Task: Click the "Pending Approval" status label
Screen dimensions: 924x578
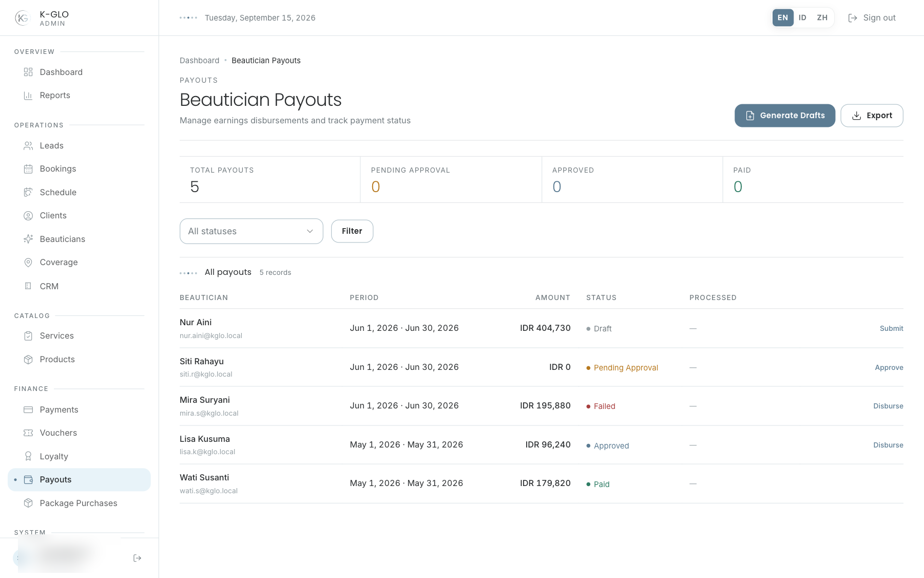Action: [626, 368]
